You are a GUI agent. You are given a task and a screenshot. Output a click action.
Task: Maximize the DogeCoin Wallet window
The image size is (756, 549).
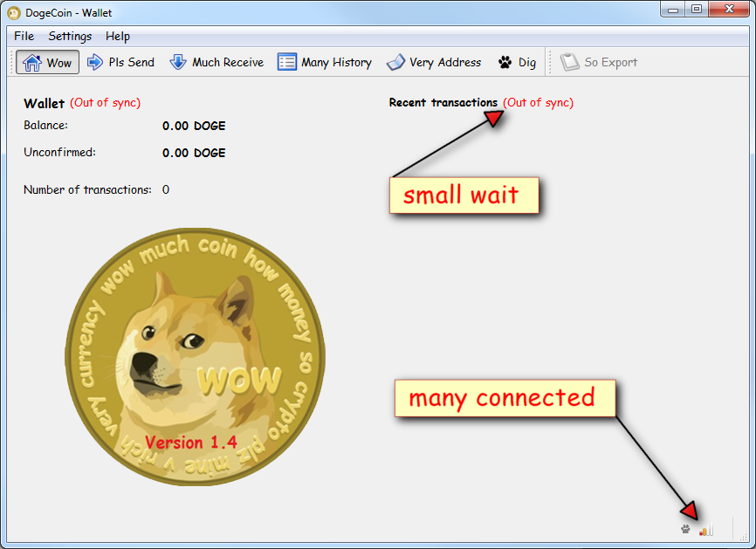[x=697, y=10]
